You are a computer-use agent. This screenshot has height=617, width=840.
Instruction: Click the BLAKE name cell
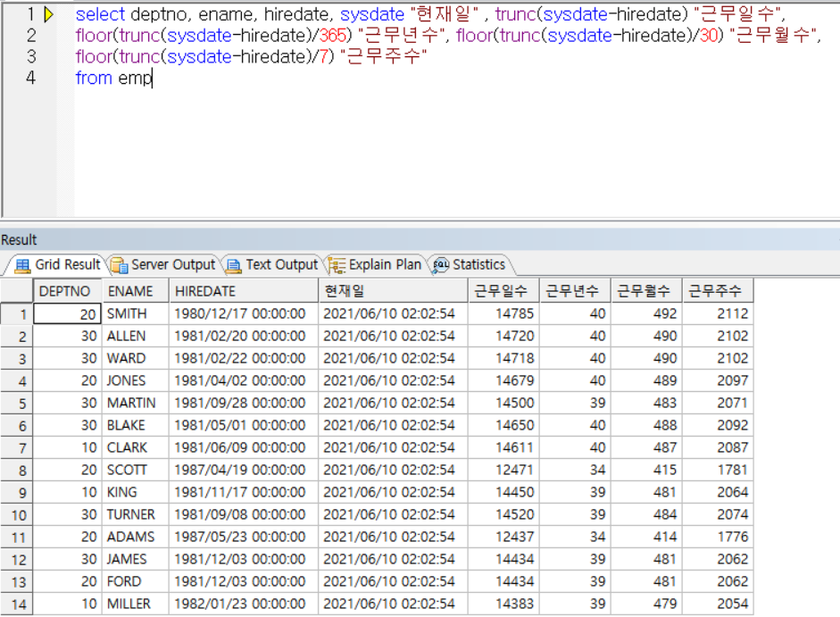point(136,425)
